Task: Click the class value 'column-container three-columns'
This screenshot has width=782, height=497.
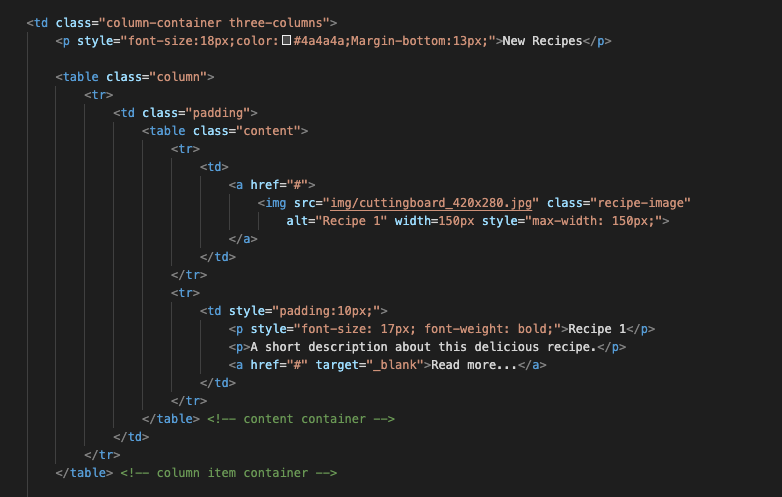Action: click(x=214, y=23)
